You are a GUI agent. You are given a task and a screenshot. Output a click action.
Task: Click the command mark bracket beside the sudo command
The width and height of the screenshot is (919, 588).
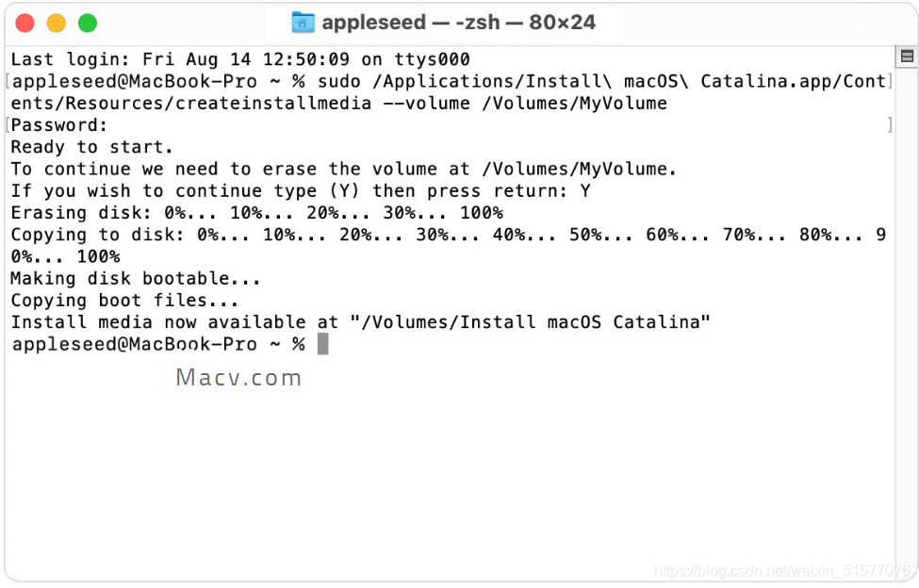tap(7, 81)
